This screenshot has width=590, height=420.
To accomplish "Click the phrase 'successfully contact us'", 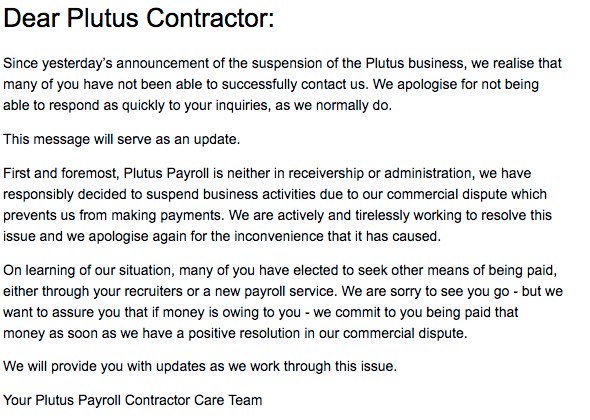I will [x=293, y=84].
